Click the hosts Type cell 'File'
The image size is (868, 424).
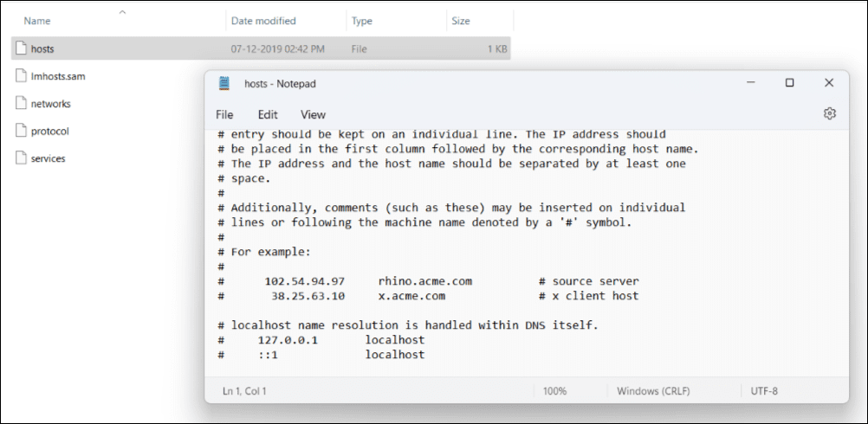tap(359, 49)
